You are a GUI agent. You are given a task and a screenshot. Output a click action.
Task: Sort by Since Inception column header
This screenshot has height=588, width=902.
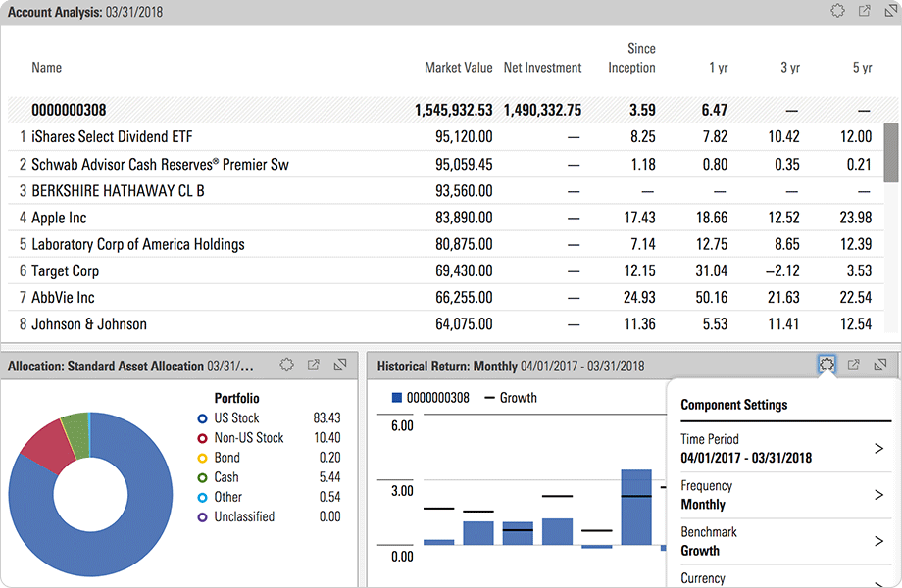tap(631, 59)
